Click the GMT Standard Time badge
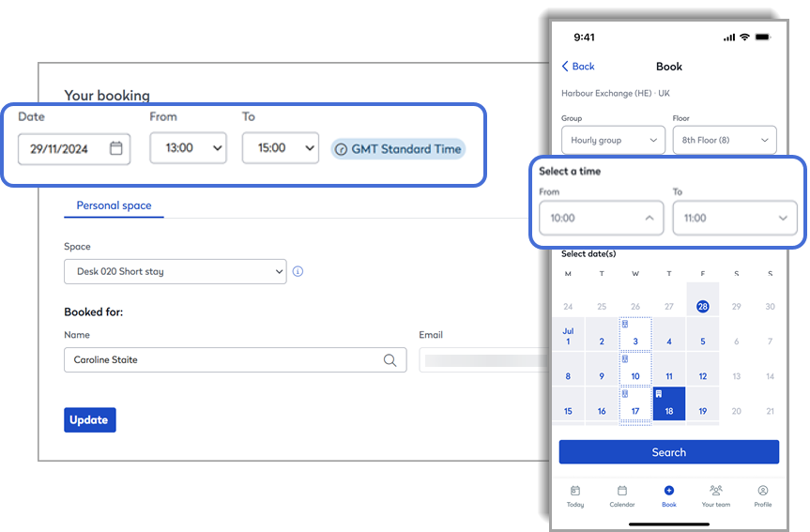The image size is (810, 532). 398,149
